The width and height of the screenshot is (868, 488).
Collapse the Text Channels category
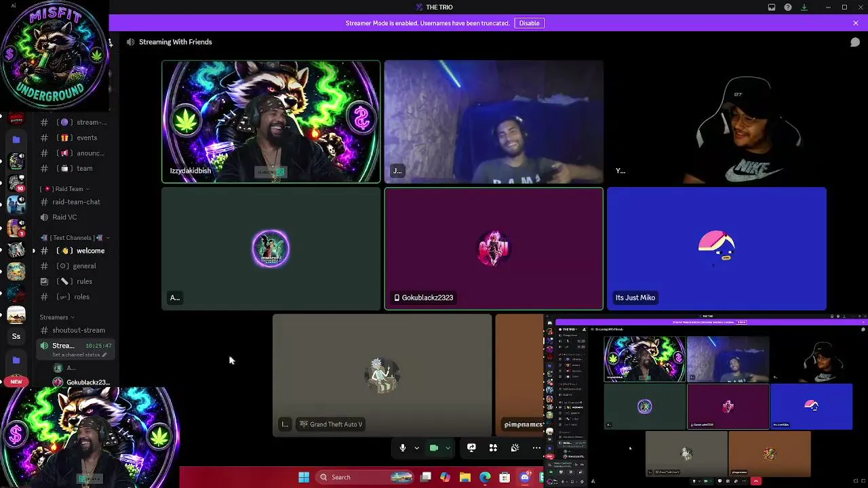point(75,238)
